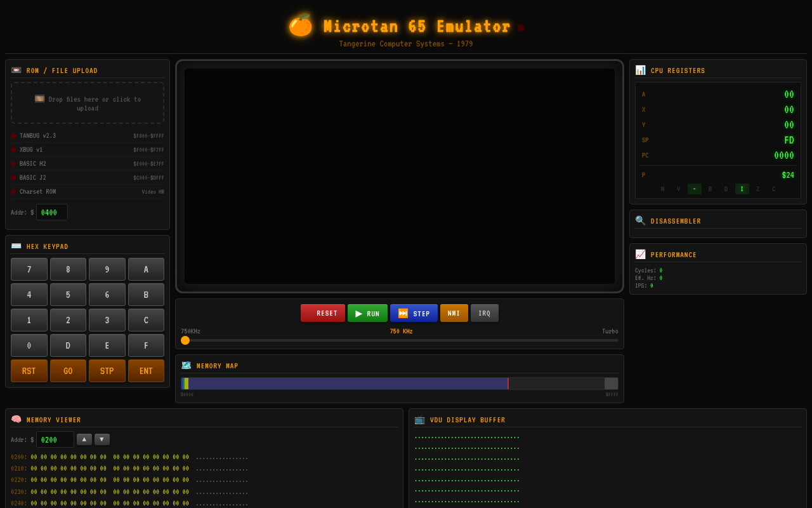Click the CPU Registers panel header icon
This screenshot has width=812, height=508.
click(640, 70)
